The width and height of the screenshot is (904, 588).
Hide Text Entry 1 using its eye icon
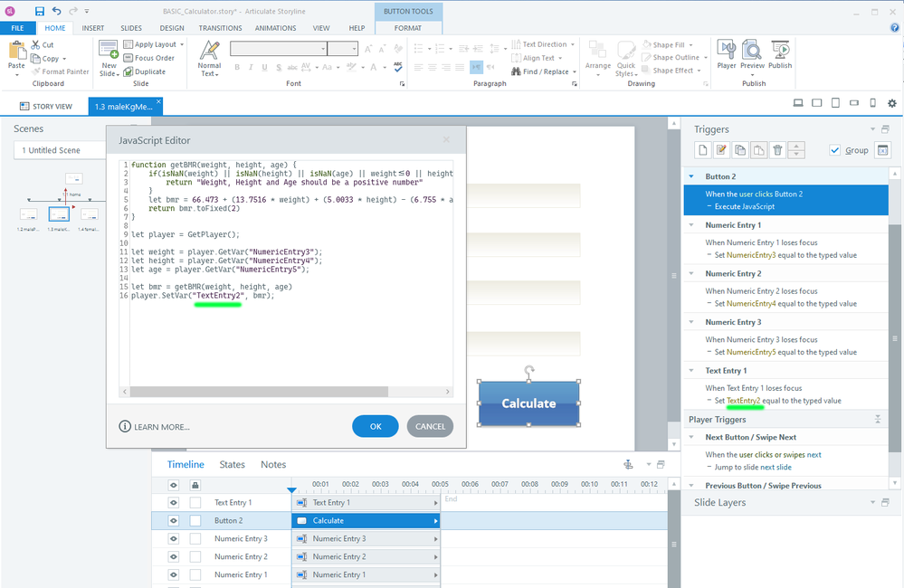click(x=174, y=503)
